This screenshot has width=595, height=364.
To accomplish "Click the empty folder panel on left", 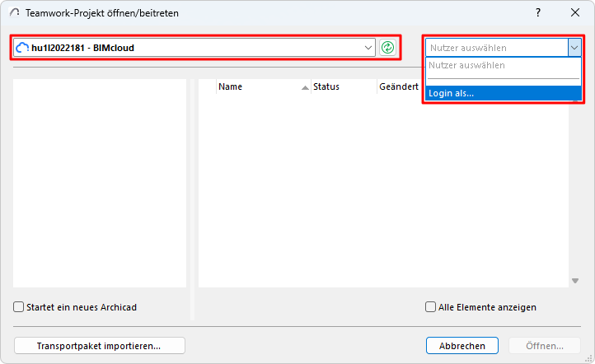I will [x=100, y=183].
